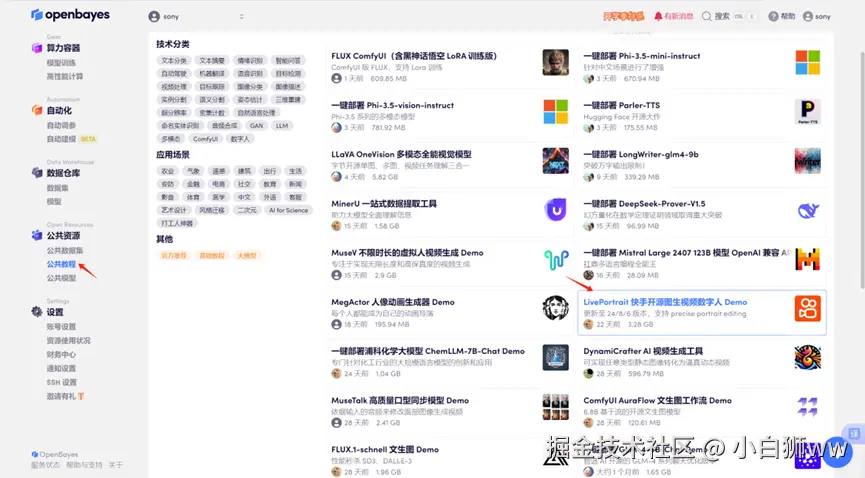Click the 关于 footer link
865x478 pixels.
[x=116, y=465]
